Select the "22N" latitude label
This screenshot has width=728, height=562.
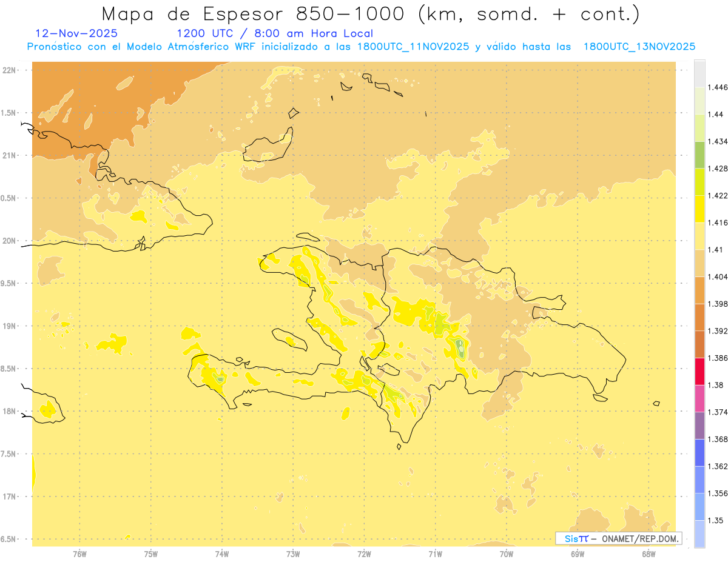[9, 70]
